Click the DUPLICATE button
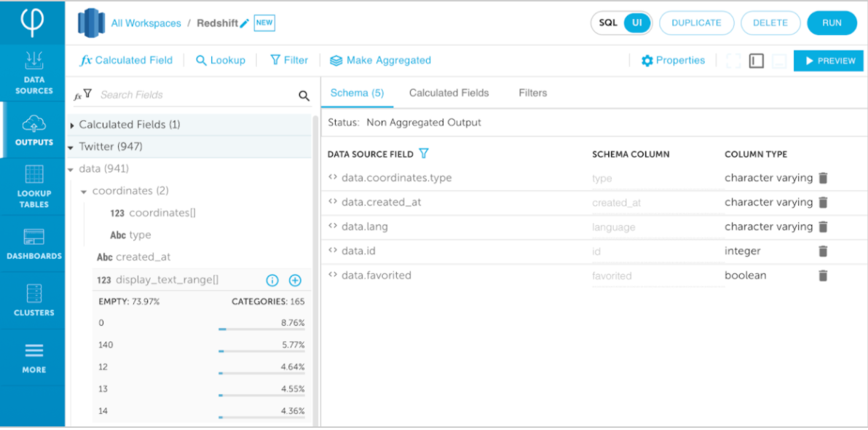The width and height of the screenshot is (868, 430). (695, 23)
